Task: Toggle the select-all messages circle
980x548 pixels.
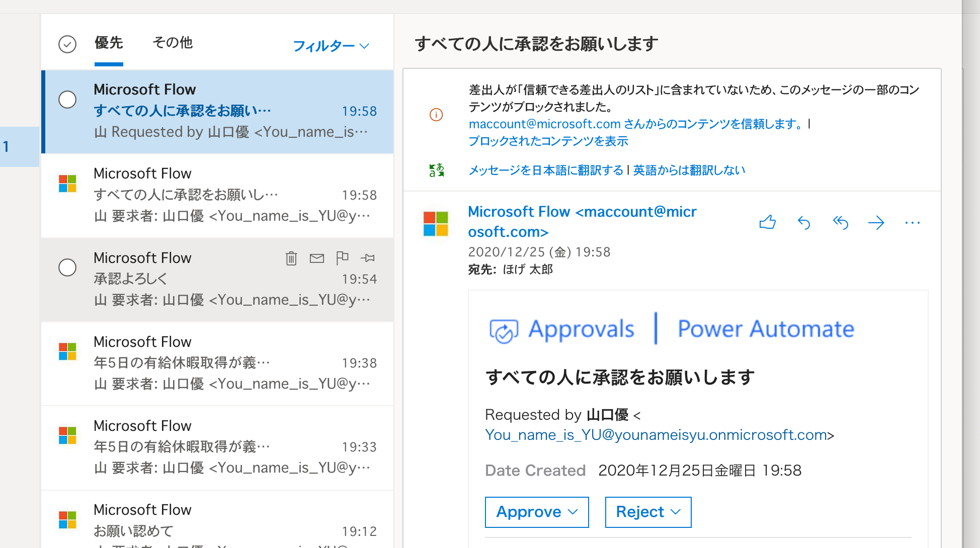Action: (x=67, y=44)
